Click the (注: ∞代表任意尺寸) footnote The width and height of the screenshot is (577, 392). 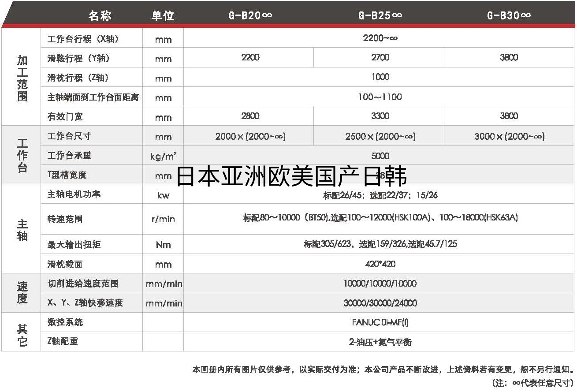pyautogui.click(x=533, y=382)
